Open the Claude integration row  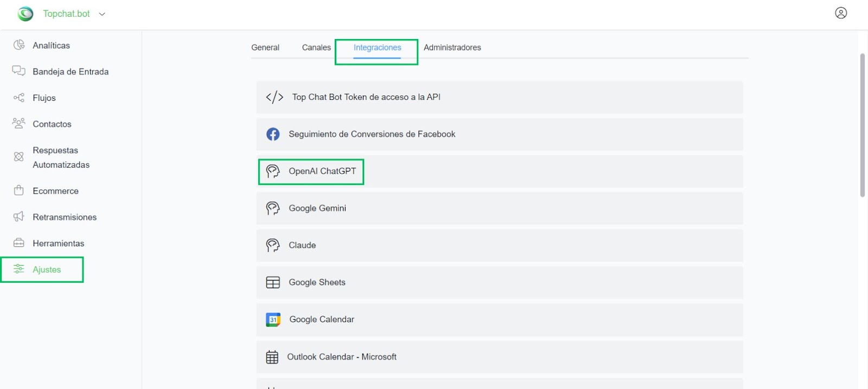pos(500,245)
